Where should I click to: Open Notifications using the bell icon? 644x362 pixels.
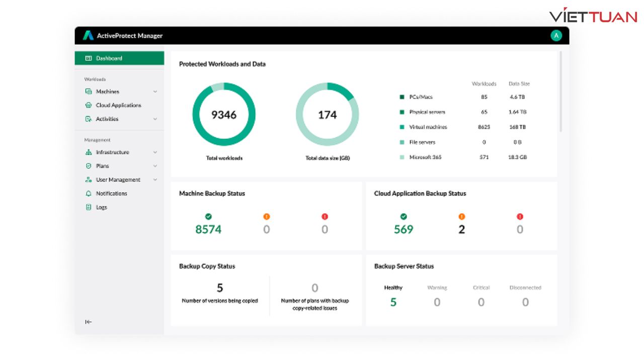89,194
